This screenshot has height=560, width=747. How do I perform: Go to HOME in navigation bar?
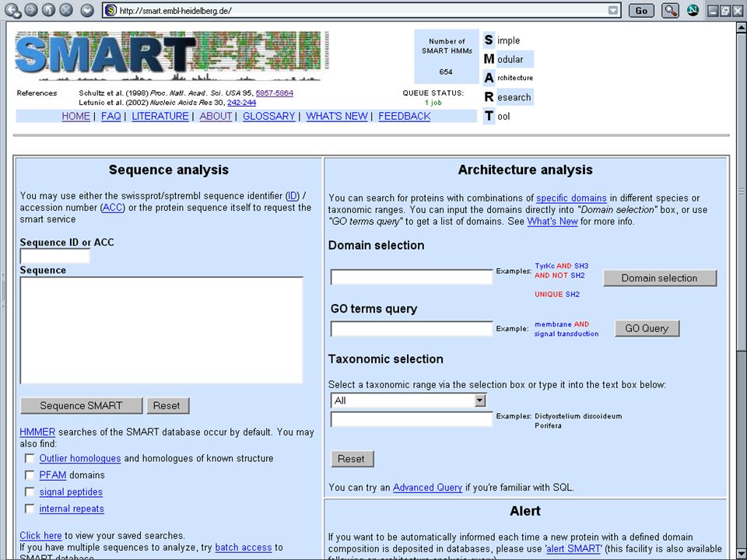click(75, 116)
